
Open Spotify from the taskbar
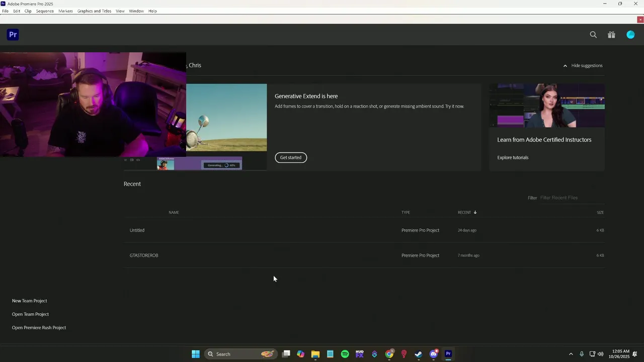345,354
